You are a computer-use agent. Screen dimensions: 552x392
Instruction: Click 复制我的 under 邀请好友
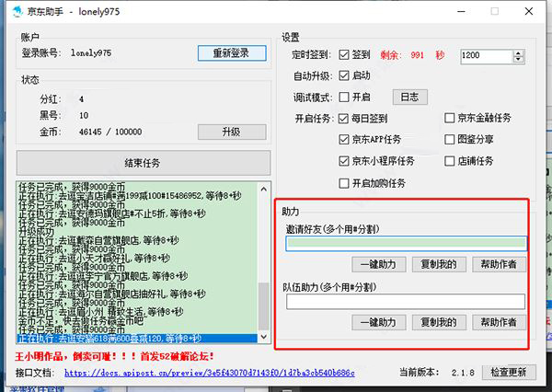(439, 264)
